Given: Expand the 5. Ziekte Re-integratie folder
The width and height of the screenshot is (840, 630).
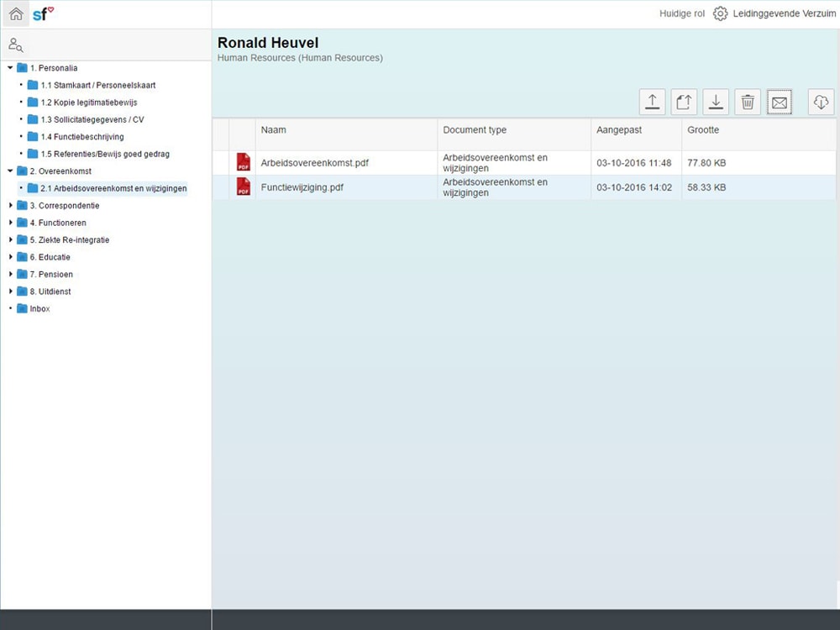Looking at the screenshot, I should tap(10, 239).
